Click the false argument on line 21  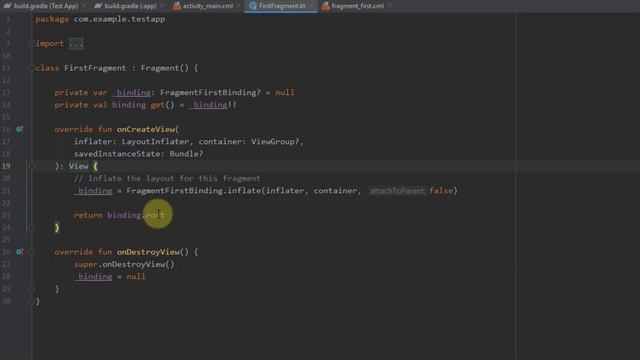(441, 191)
